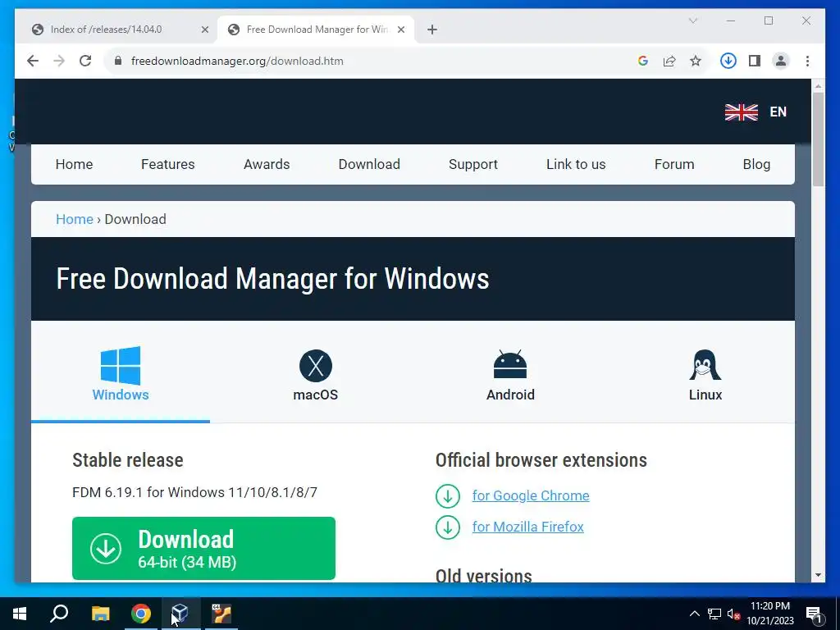This screenshot has width=840, height=630.
Task: Open the EN language selector
Action: click(778, 112)
